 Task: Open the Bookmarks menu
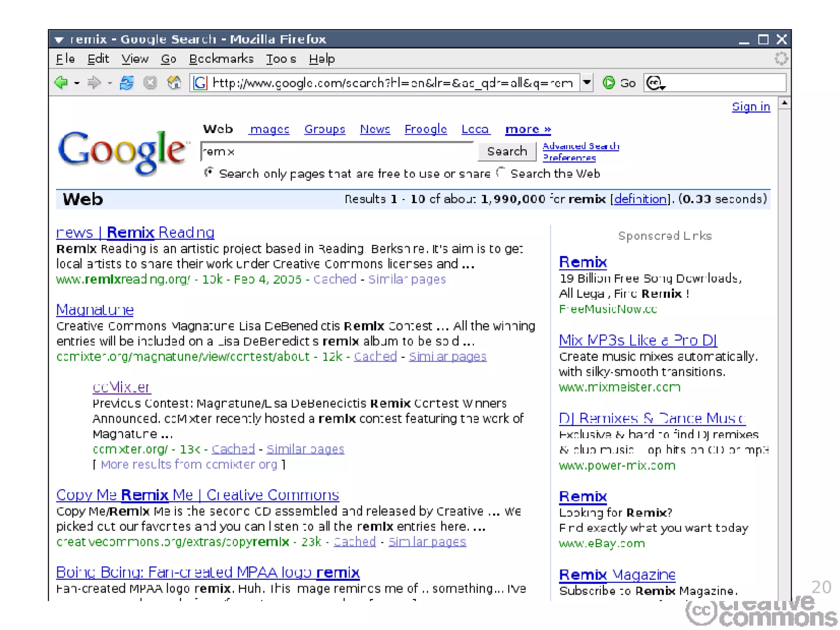221,59
